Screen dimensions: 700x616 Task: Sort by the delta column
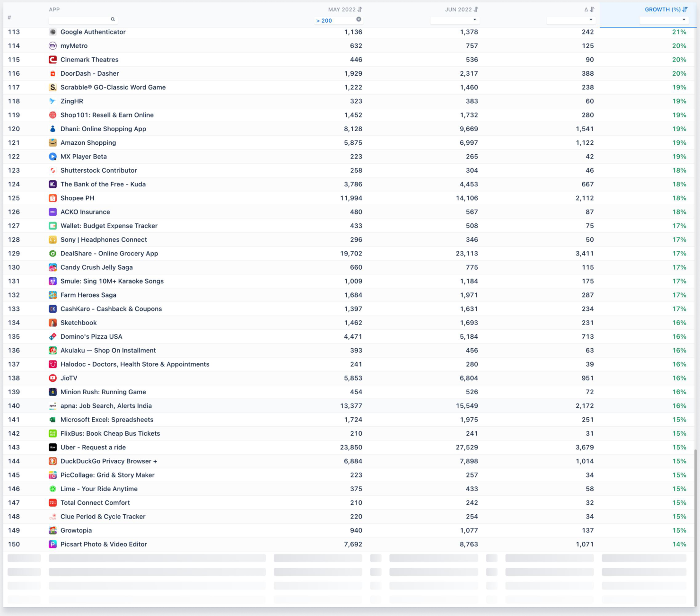click(x=592, y=9)
